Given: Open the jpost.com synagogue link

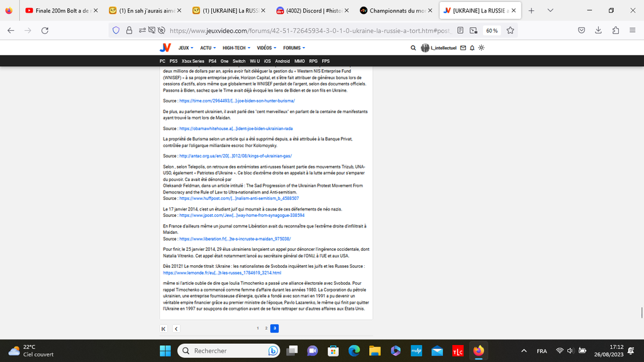Looking at the screenshot, I should (x=242, y=215).
